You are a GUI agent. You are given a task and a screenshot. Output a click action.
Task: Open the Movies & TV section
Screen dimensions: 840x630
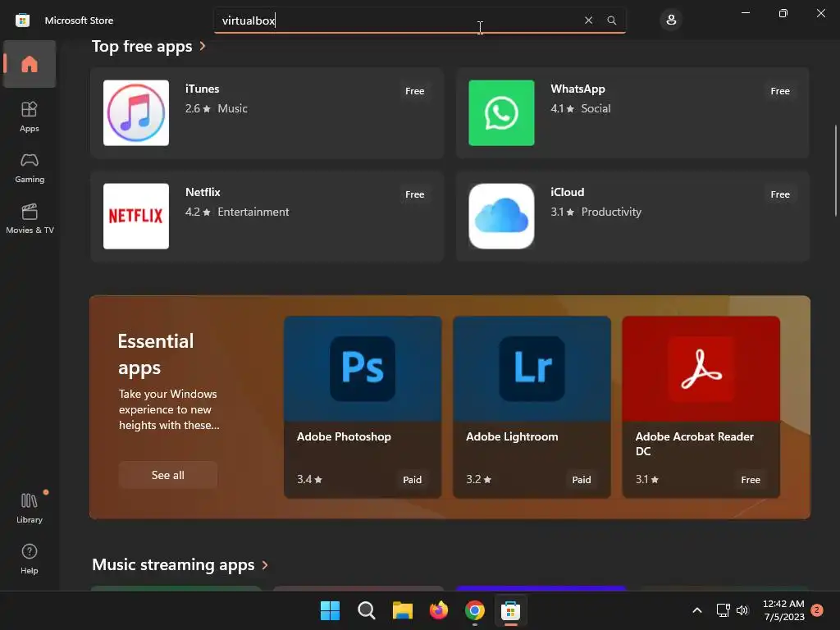pyautogui.click(x=30, y=218)
